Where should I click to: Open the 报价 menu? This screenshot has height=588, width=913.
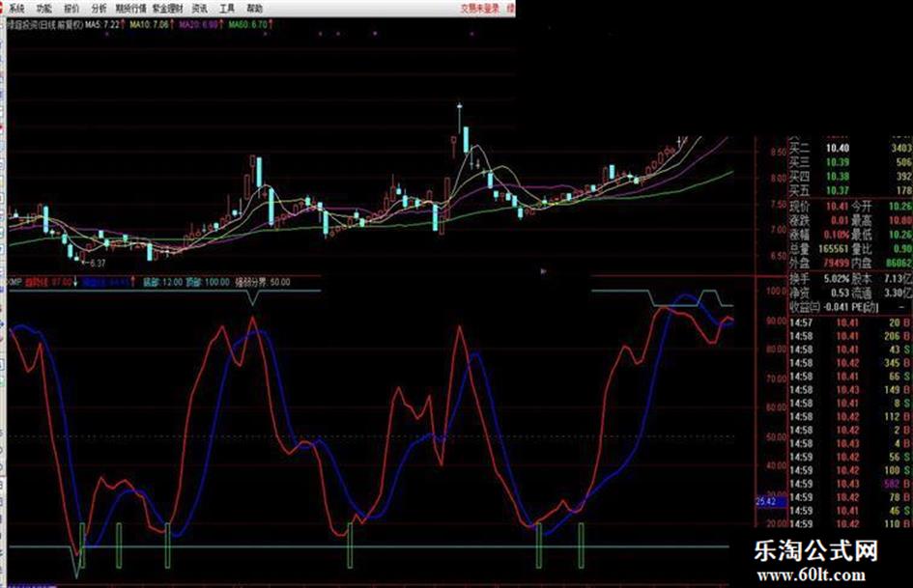(71, 9)
